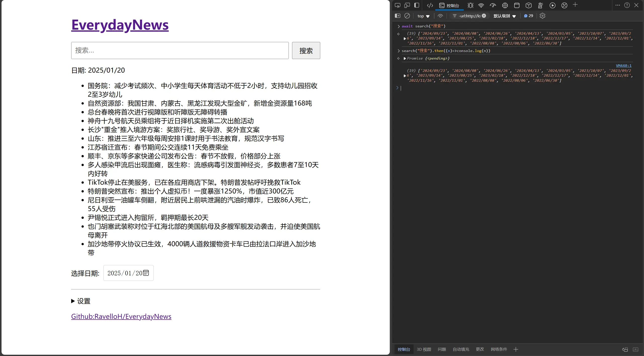The width and height of the screenshot is (644, 356).
Task: Click the news item starting with 自然资源部
Action: [199, 103]
